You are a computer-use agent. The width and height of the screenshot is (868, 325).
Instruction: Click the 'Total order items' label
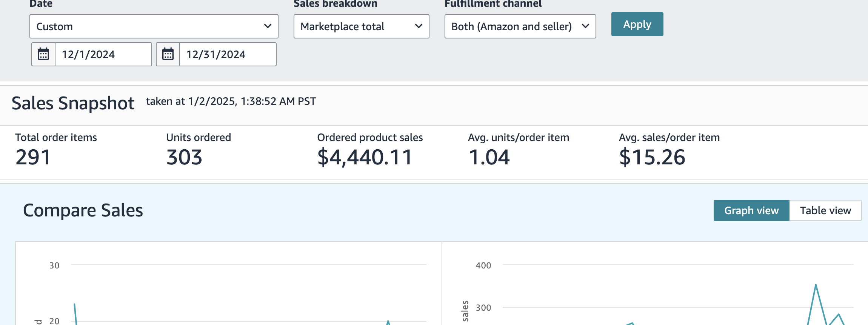click(x=56, y=137)
